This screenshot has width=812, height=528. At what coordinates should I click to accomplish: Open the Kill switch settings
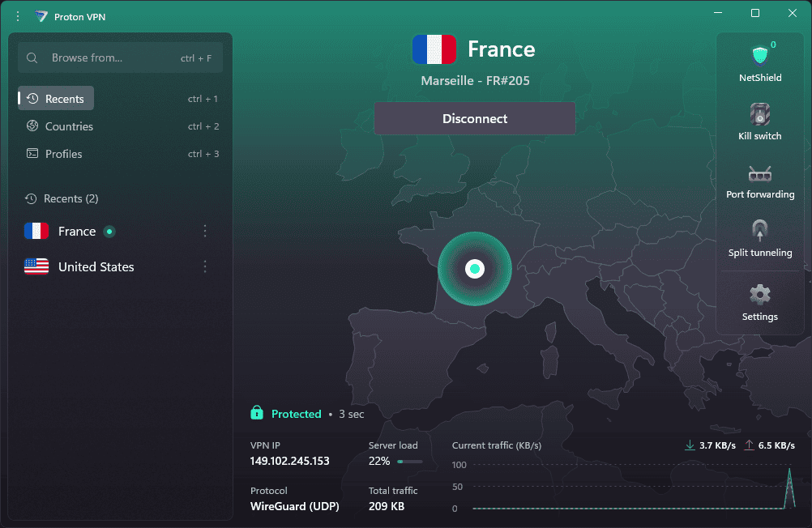click(x=759, y=115)
